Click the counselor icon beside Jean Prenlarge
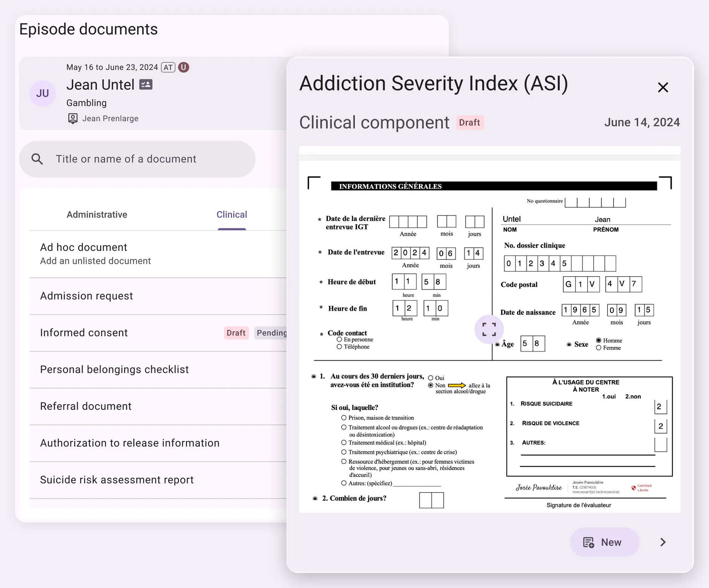 point(73,118)
